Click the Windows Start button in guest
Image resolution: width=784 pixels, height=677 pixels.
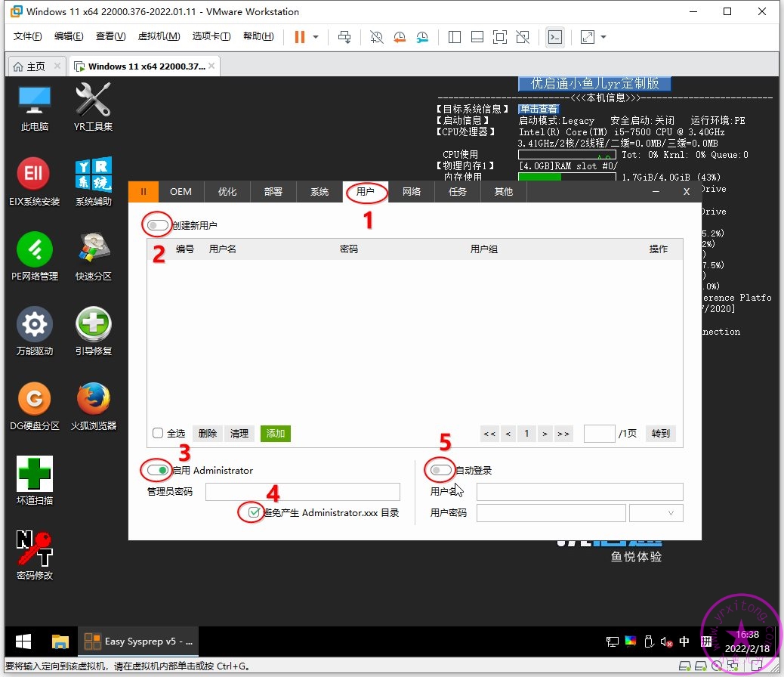coord(23,641)
